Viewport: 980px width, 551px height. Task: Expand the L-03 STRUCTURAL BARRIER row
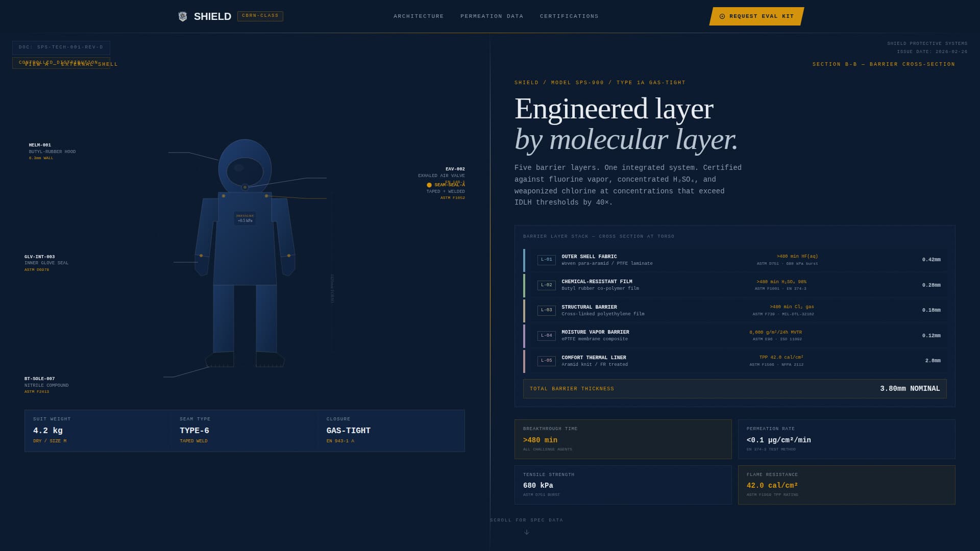[735, 310]
